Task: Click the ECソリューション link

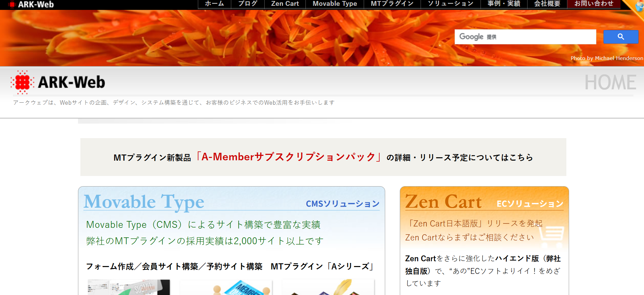Action: (x=530, y=204)
